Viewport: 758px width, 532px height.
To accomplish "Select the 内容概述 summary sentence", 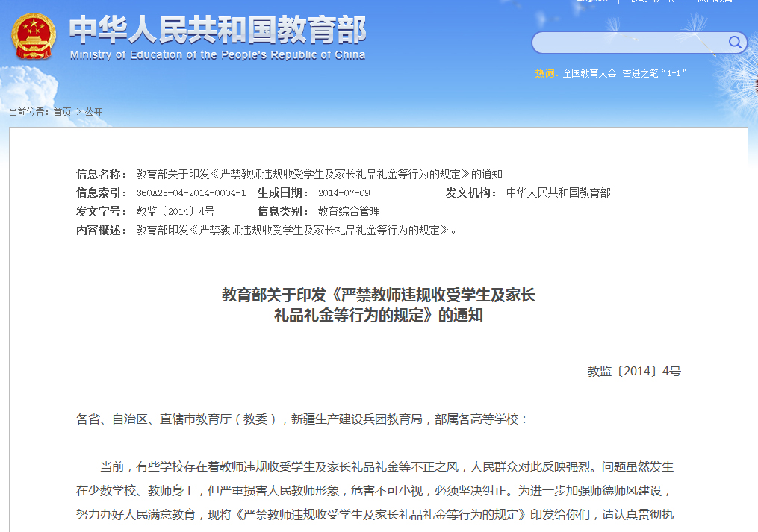I will [x=296, y=230].
